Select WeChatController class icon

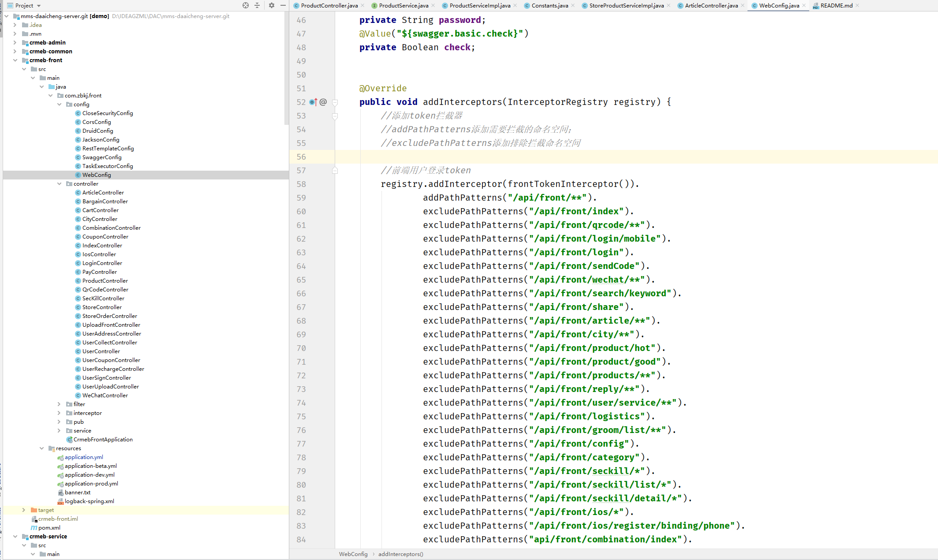pyautogui.click(x=78, y=396)
